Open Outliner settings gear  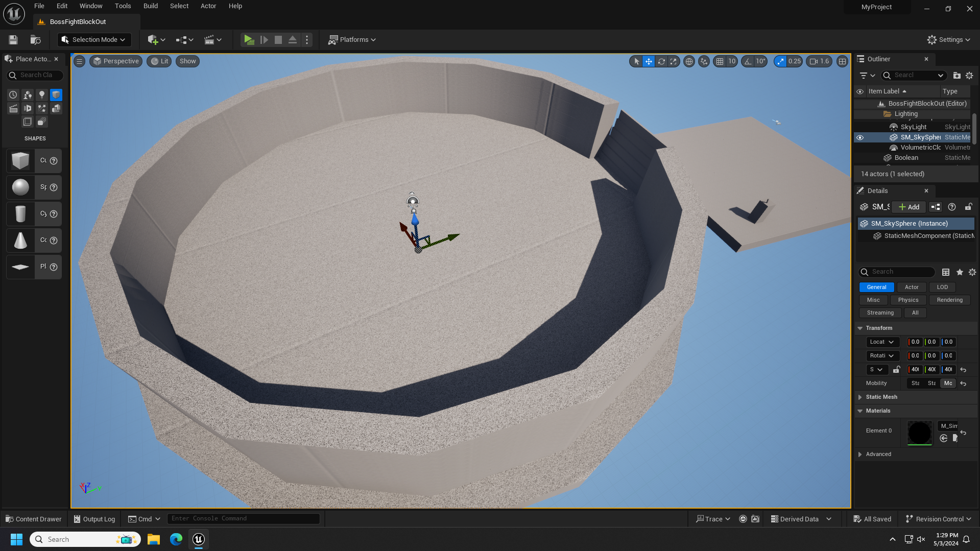click(969, 76)
